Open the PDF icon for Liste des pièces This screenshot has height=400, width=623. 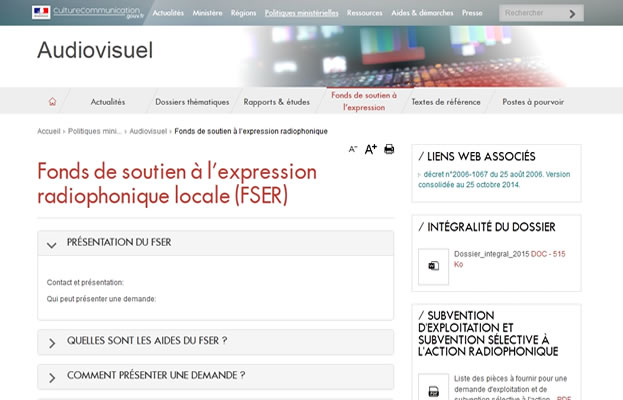point(433,389)
